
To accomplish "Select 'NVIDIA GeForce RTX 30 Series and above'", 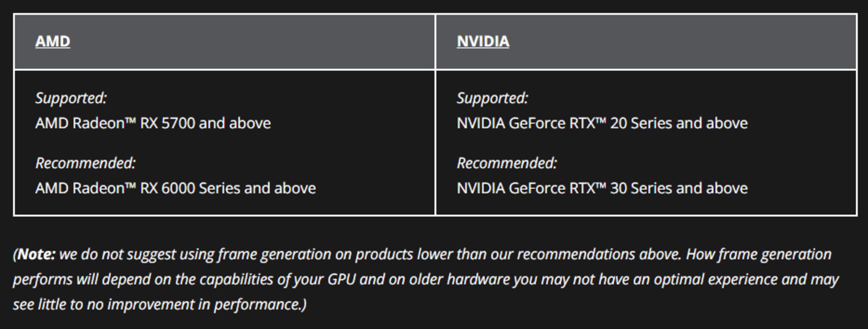I will [602, 188].
